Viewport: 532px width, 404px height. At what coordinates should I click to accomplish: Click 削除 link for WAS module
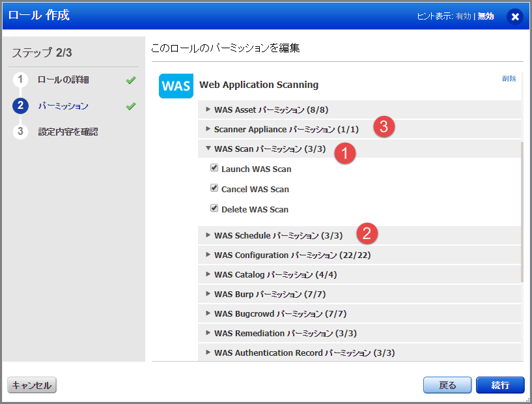509,79
